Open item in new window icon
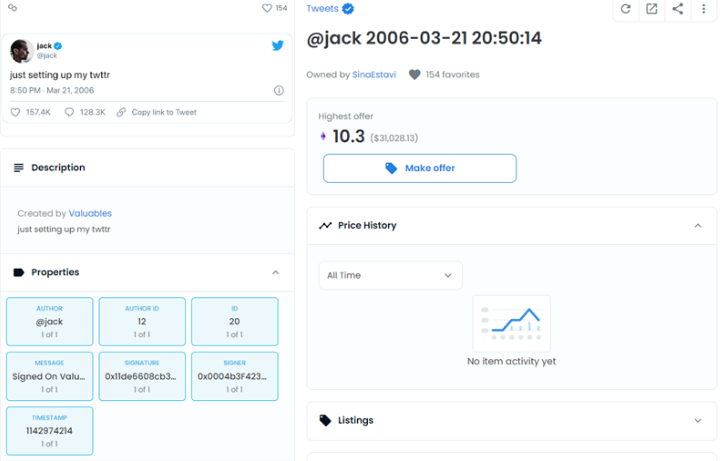Image resolution: width=723 pixels, height=461 pixels. (x=652, y=9)
